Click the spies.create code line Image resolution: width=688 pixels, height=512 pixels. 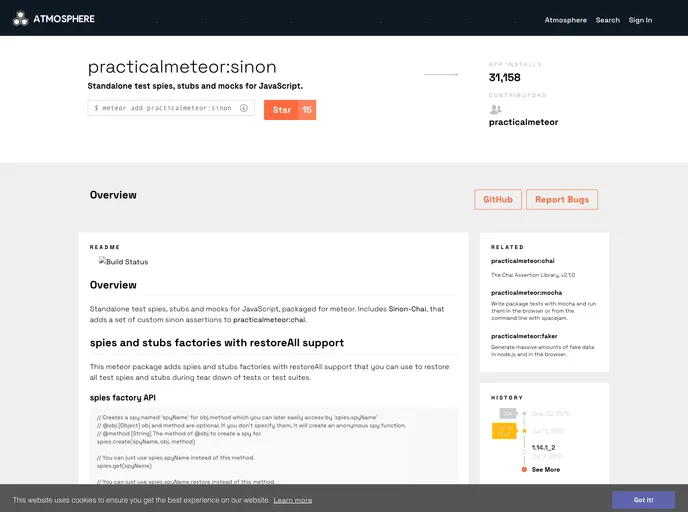(x=146, y=441)
